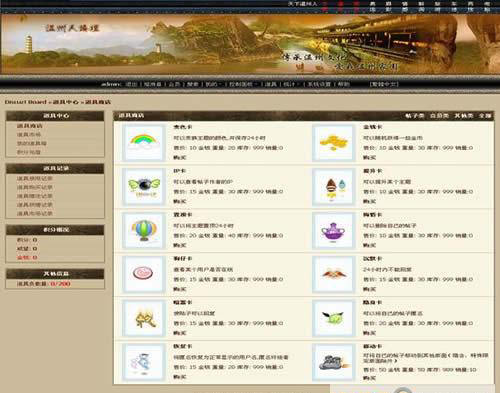
Task: Open the hot air balloon sticky card thumbnail
Action: click(x=144, y=231)
